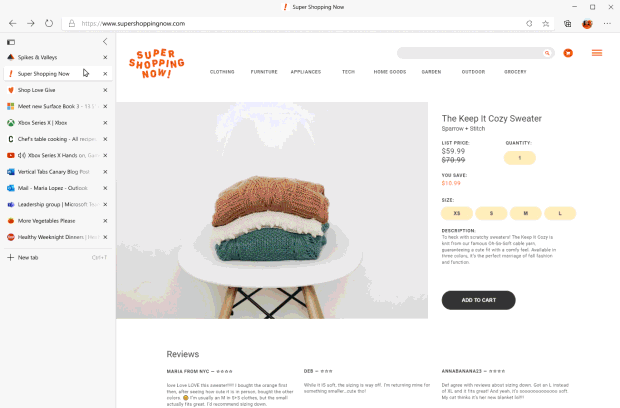Add page to favorites star icon
The image size is (620, 408).
click(546, 24)
